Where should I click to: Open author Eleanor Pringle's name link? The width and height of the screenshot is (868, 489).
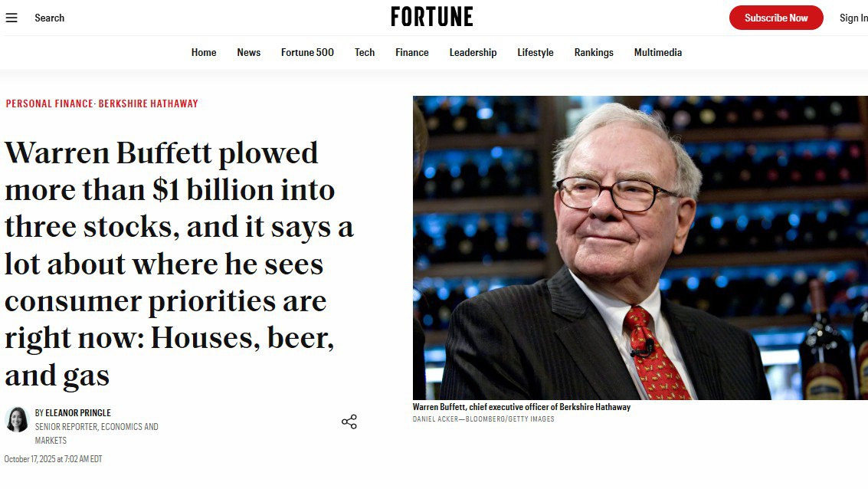click(78, 413)
